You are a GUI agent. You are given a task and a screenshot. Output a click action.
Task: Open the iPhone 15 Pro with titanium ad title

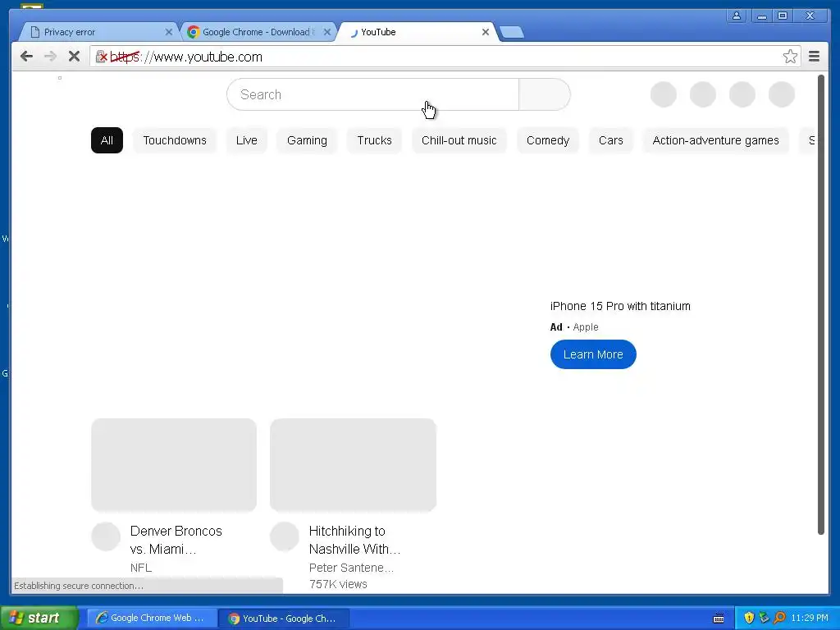coord(620,307)
